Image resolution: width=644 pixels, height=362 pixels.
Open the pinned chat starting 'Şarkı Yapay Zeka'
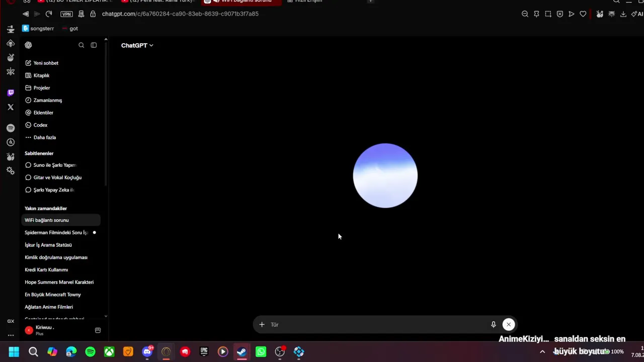(x=60, y=190)
